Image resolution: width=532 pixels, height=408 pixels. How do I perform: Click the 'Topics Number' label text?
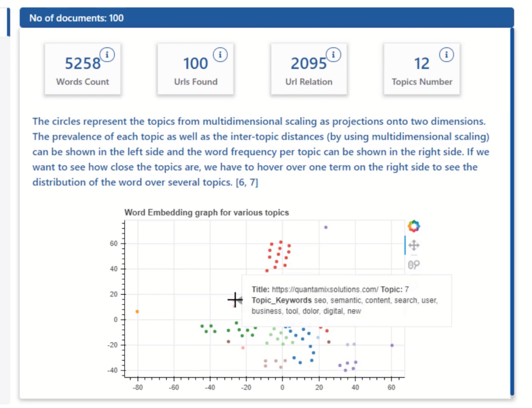pos(422,82)
